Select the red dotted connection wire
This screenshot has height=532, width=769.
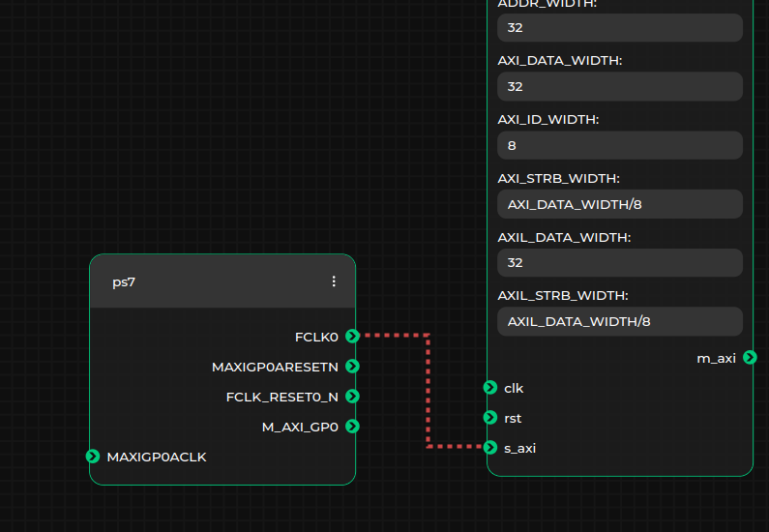point(429,391)
